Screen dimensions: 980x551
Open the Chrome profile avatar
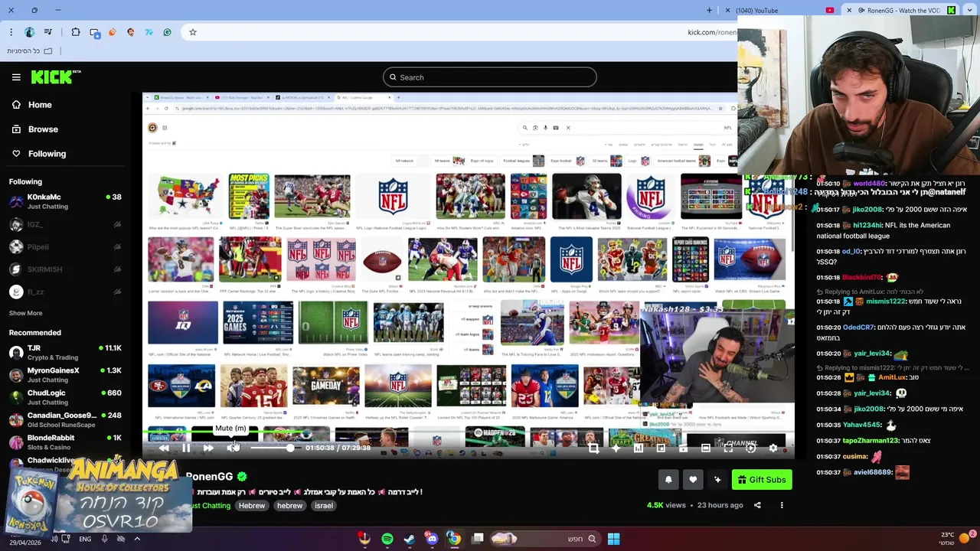click(x=29, y=32)
